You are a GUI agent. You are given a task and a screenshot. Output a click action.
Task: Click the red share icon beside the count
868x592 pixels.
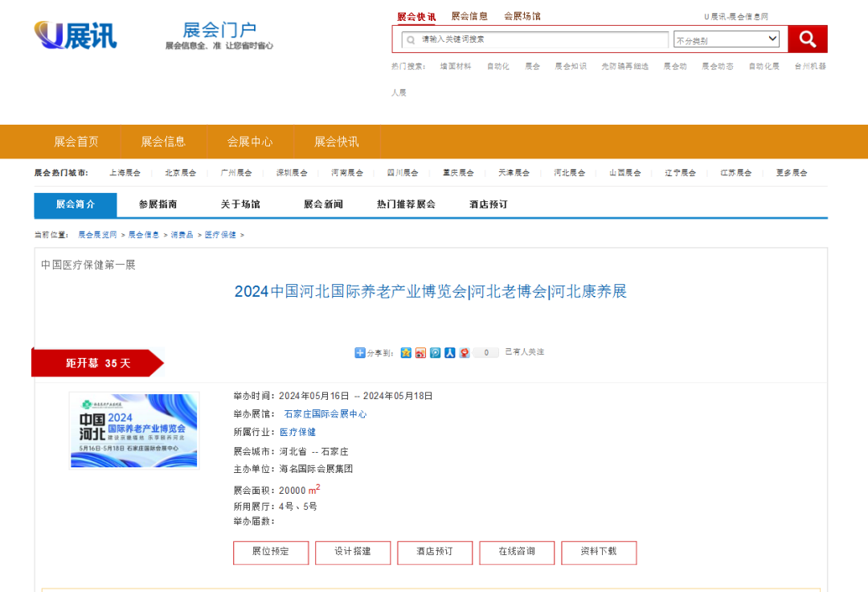point(464,352)
